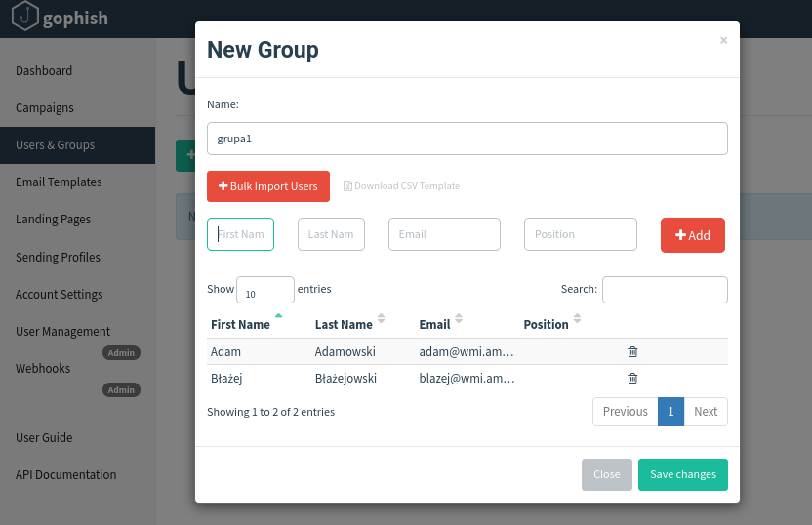The height and width of the screenshot is (525, 812).
Task: Sort table by Last Name column arrow
Action: 382,319
